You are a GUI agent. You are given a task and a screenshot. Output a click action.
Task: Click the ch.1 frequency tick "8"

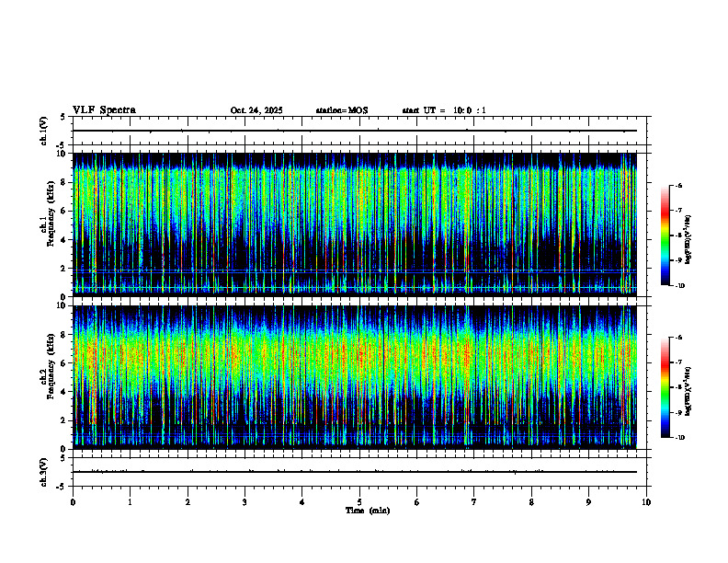(x=63, y=182)
